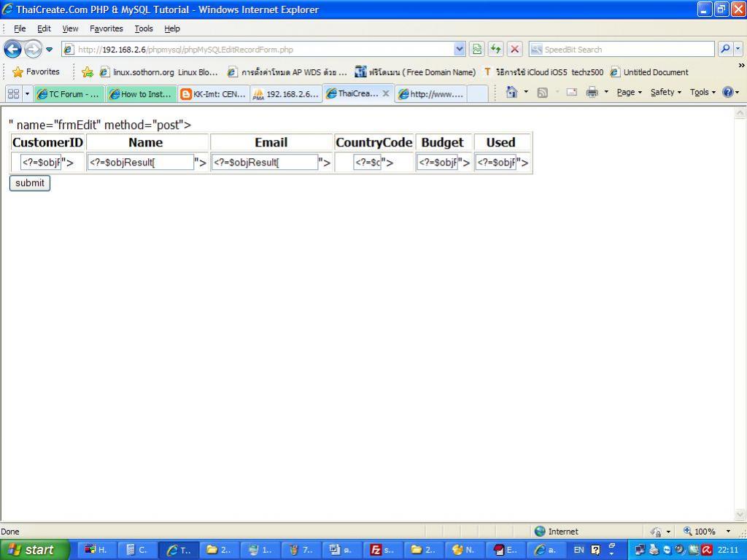Click the Budget input field
747x560 pixels.
pos(438,163)
